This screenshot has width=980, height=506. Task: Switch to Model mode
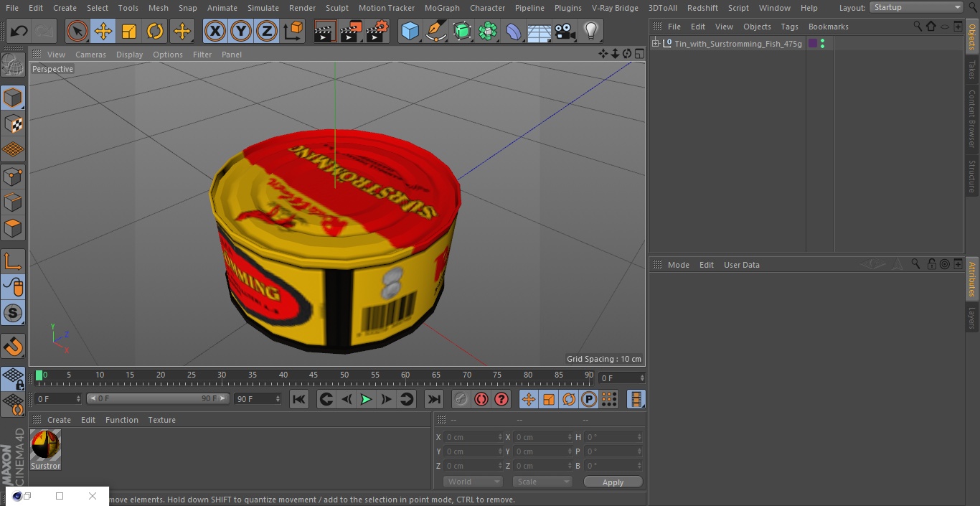point(13,98)
